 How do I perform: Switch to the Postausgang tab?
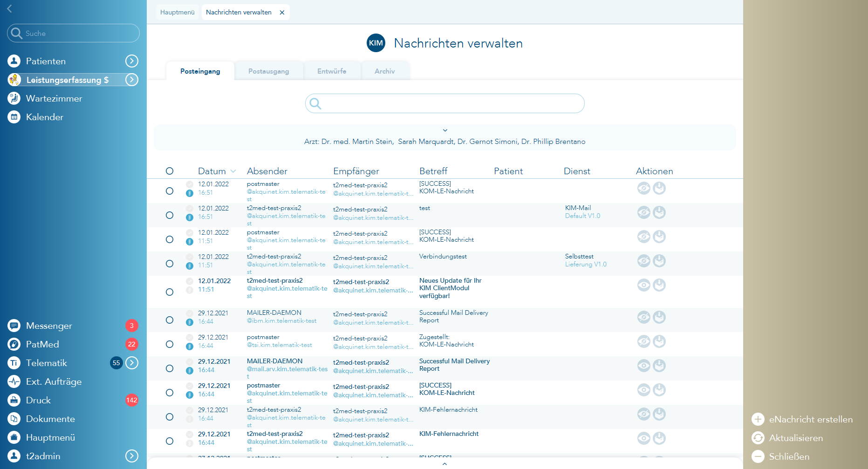coord(268,71)
